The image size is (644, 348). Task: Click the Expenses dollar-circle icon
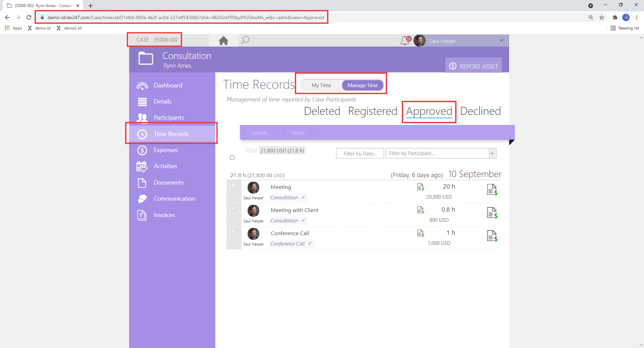pyautogui.click(x=142, y=150)
